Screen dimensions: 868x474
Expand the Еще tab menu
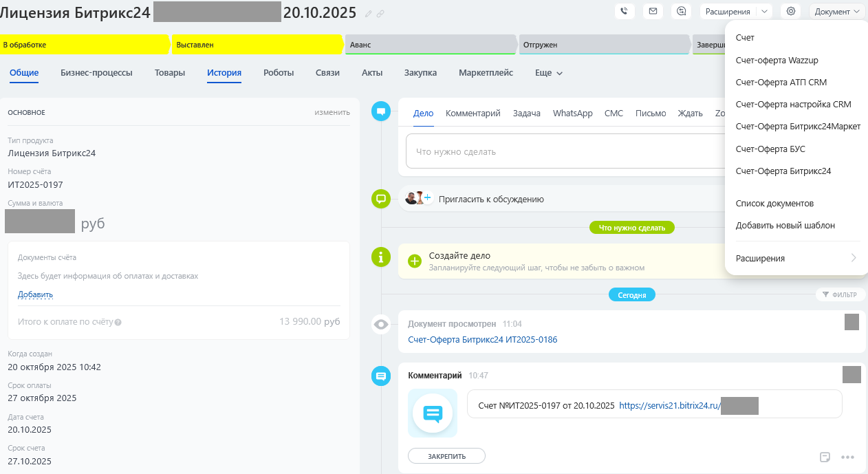click(x=549, y=73)
